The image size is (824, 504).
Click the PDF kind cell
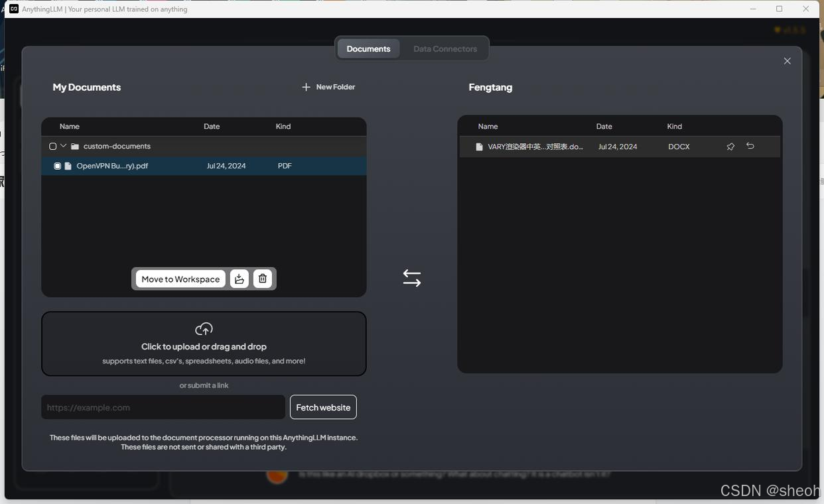click(x=285, y=166)
